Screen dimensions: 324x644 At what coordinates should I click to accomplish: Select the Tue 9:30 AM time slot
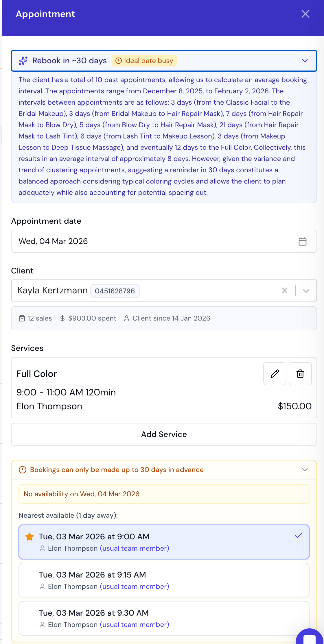164,618
